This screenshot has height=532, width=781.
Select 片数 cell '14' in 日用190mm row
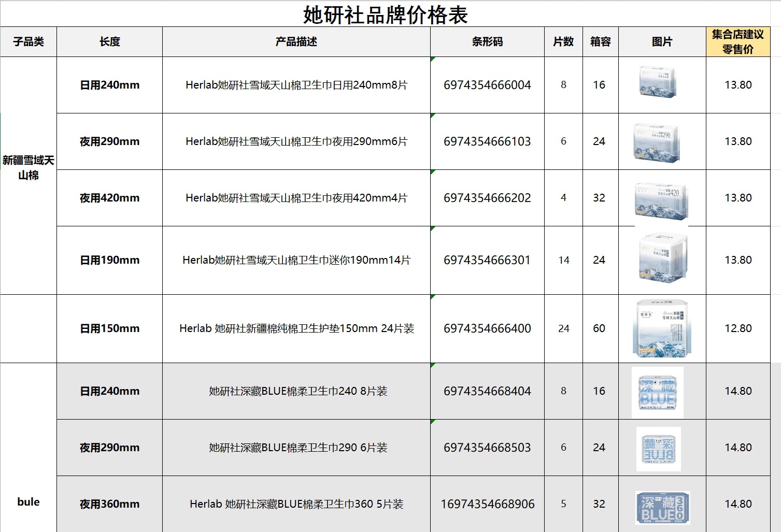point(563,260)
